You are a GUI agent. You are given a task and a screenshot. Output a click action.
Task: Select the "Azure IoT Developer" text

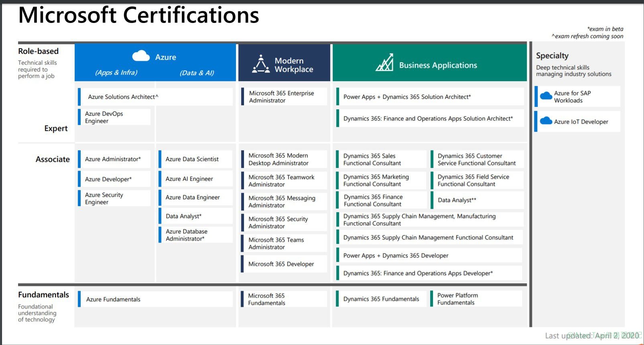(581, 122)
